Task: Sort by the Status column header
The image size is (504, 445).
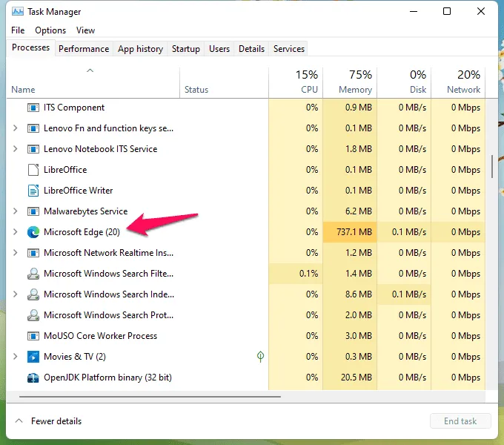Action: (x=224, y=82)
